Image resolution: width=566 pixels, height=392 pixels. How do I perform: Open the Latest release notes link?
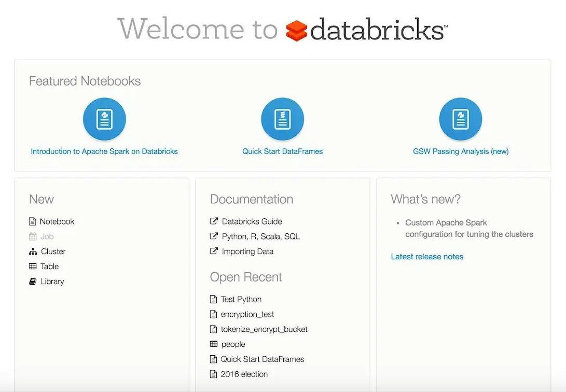pos(427,257)
